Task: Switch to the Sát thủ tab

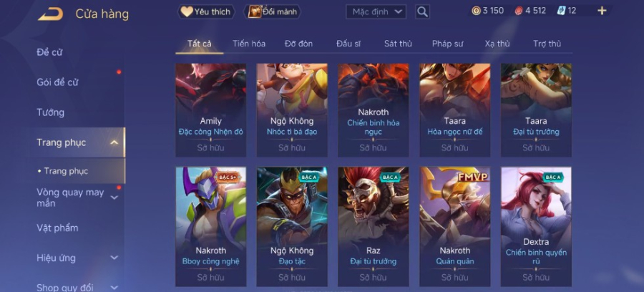Action: tap(398, 44)
